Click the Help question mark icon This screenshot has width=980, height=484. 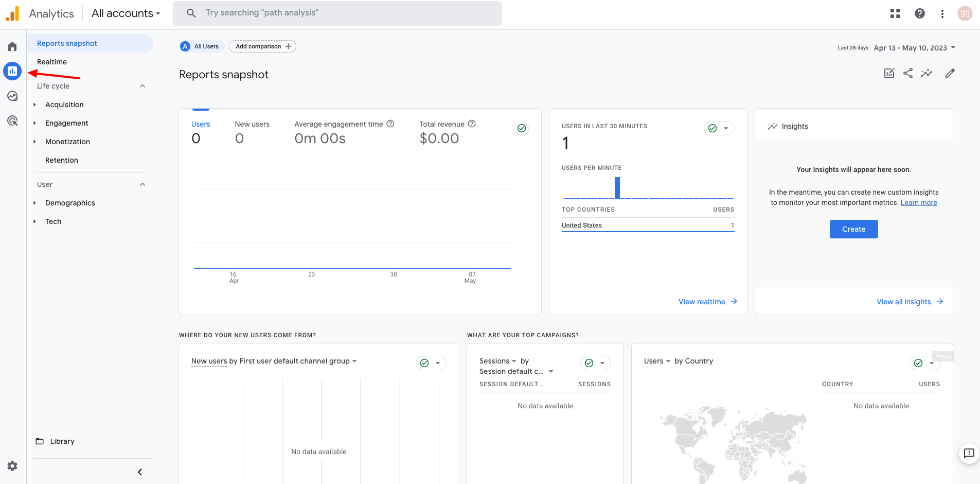point(920,13)
